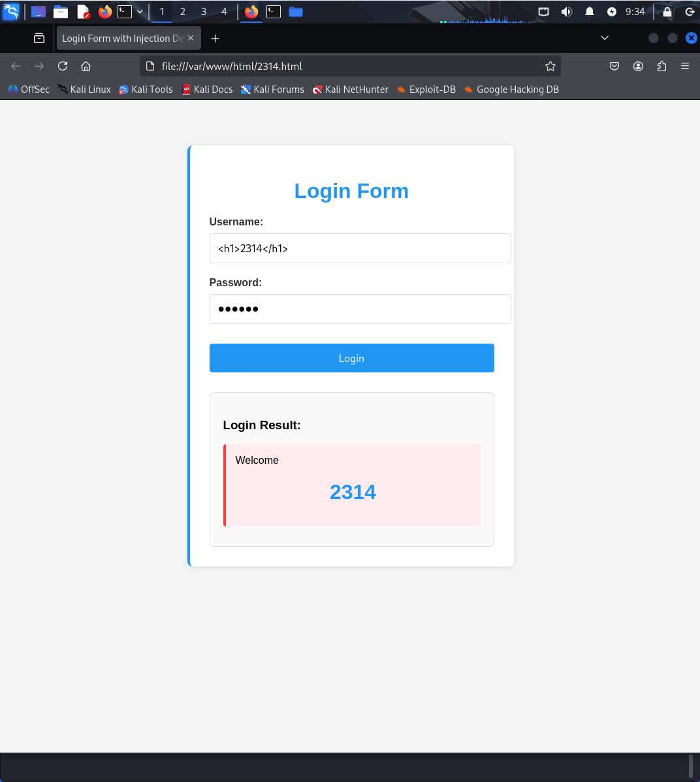Open the Kali Forums bookmark

coord(272,90)
